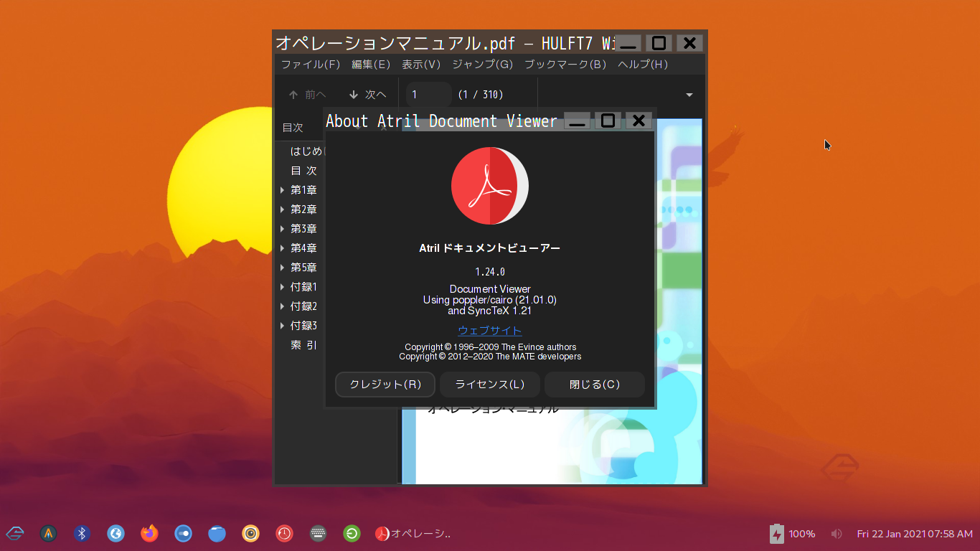Select the 目 次 entry in sidebar
Screen dimensions: 980x551
[x=303, y=171]
